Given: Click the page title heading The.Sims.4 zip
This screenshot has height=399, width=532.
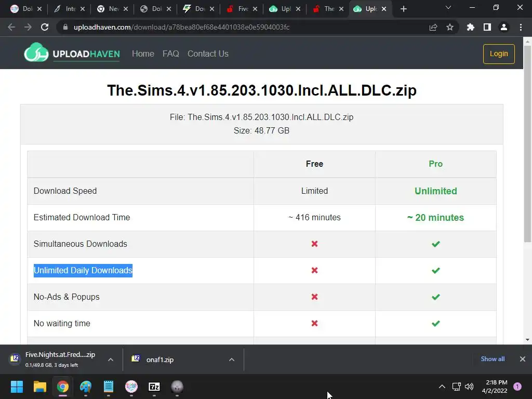Looking at the screenshot, I should point(262,90).
